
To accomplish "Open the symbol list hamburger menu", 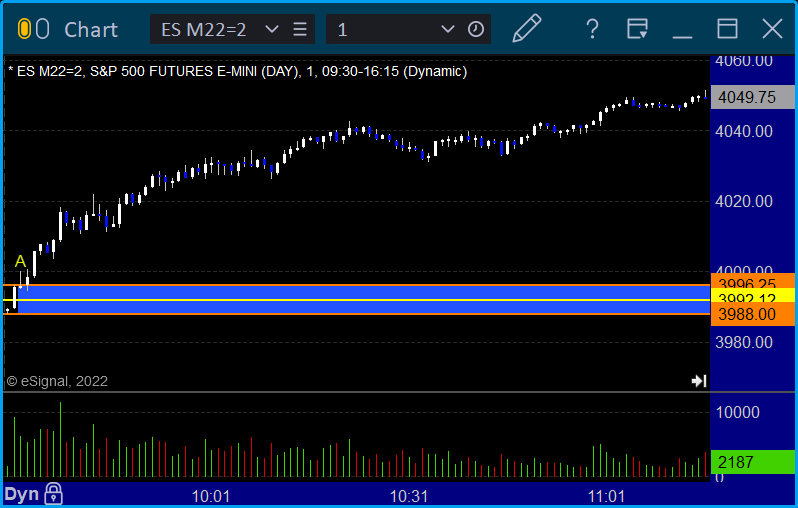I will [x=300, y=29].
